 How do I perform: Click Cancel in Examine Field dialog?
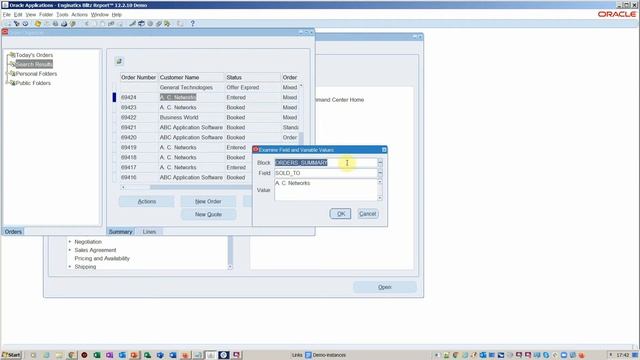[367, 213]
